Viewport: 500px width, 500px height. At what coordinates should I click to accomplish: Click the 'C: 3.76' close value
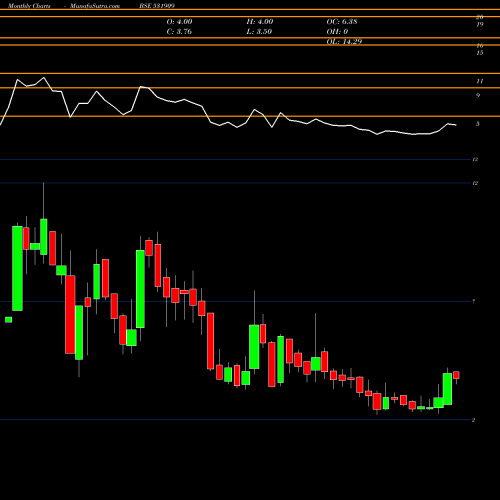click(179, 32)
